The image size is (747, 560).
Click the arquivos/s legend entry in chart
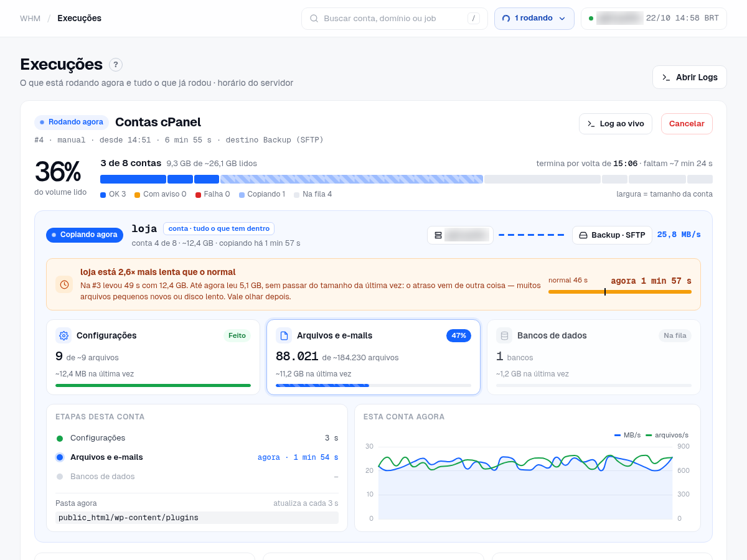[x=667, y=435]
